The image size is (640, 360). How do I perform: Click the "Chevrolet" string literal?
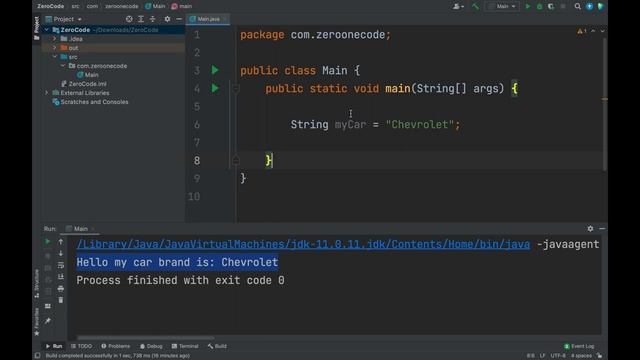[420, 124]
